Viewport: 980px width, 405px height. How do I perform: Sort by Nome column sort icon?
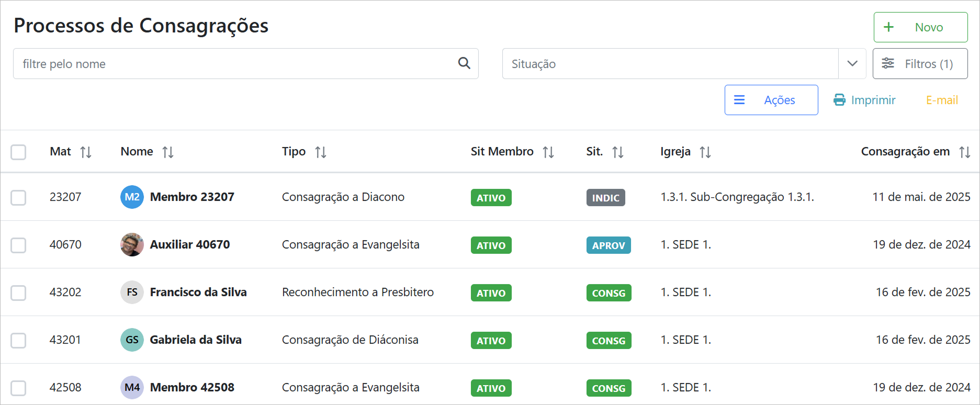pyautogui.click(x=167, y=152)
